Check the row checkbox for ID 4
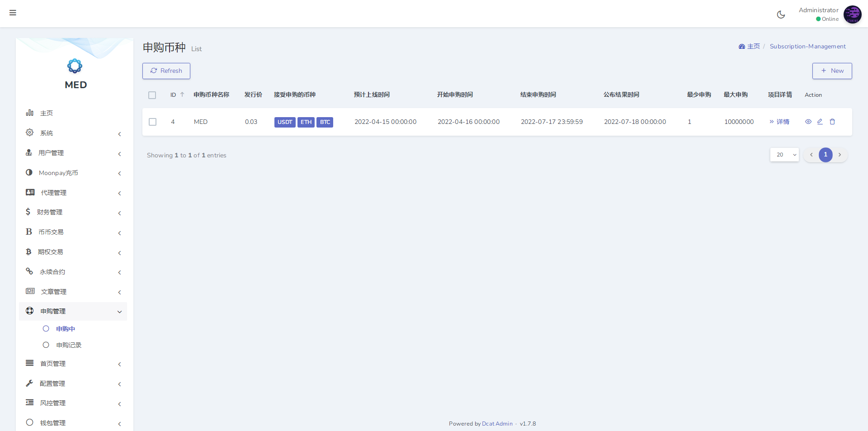The height and width of the screenshot is (431, 868). [153, 122]
